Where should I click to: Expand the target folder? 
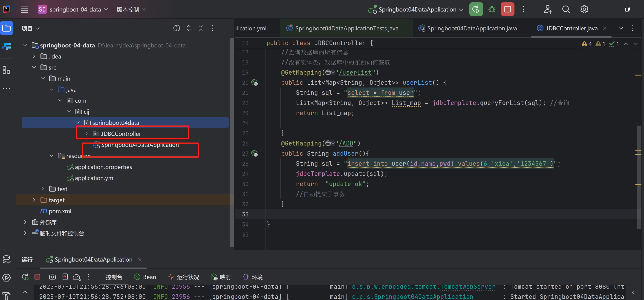tap(34, 200)
